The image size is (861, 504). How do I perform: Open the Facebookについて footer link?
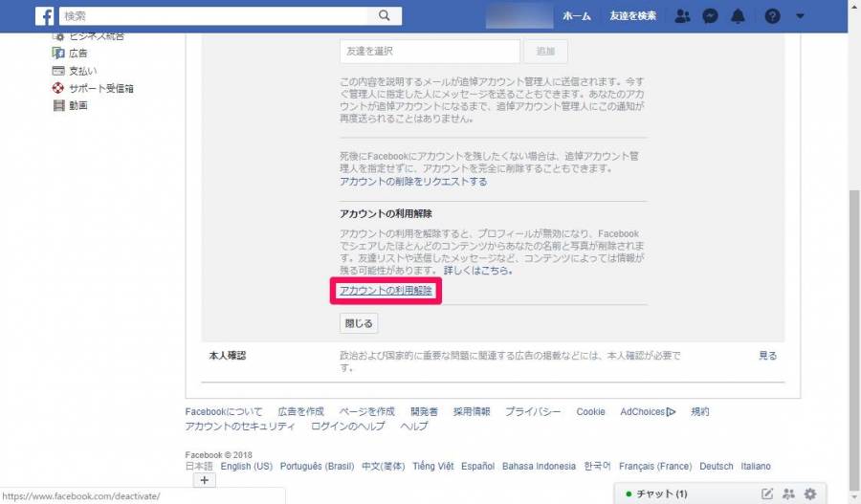[224, 412]
